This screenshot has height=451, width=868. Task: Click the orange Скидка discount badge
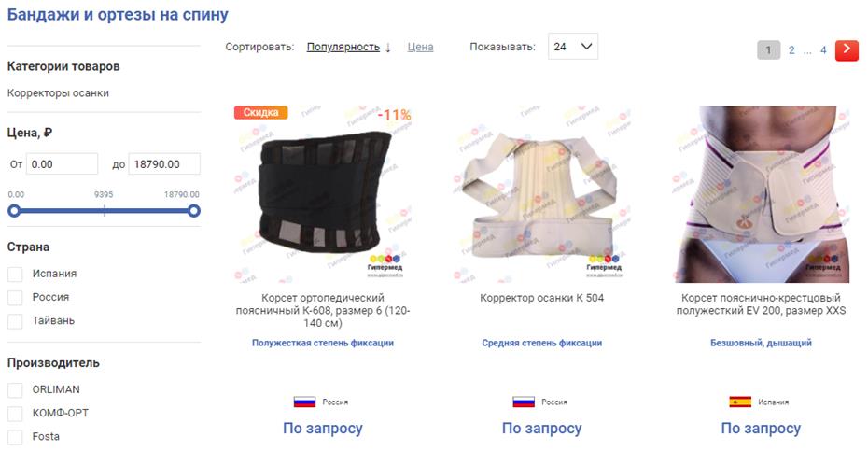coord(260,112)
